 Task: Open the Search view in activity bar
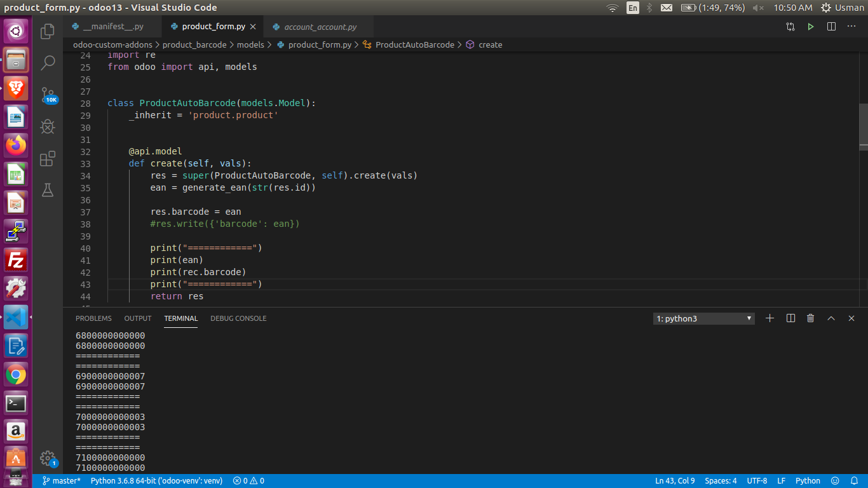click(x=48, y=63)
